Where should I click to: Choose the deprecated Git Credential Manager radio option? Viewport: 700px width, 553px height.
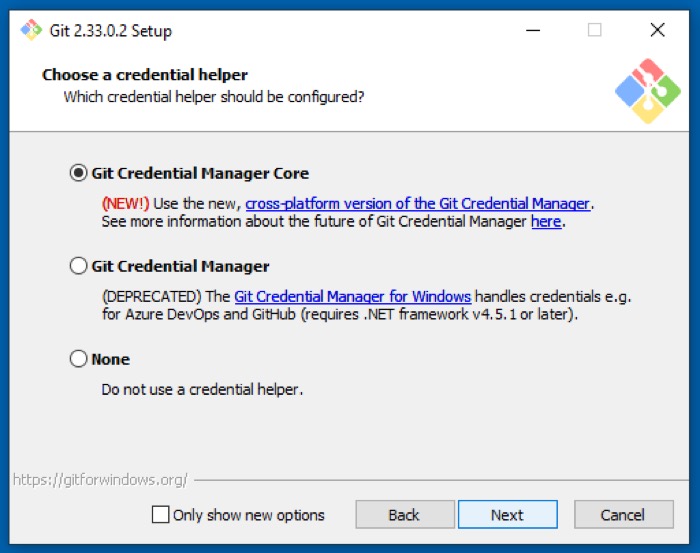coord(79,267)
